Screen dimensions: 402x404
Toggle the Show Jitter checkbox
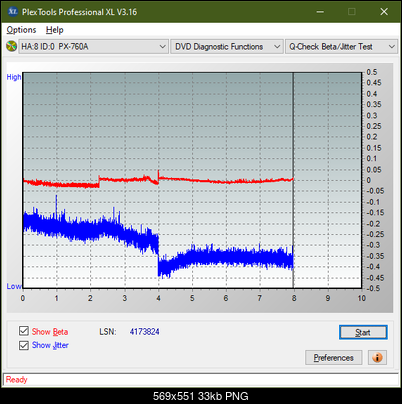(24, 345)
